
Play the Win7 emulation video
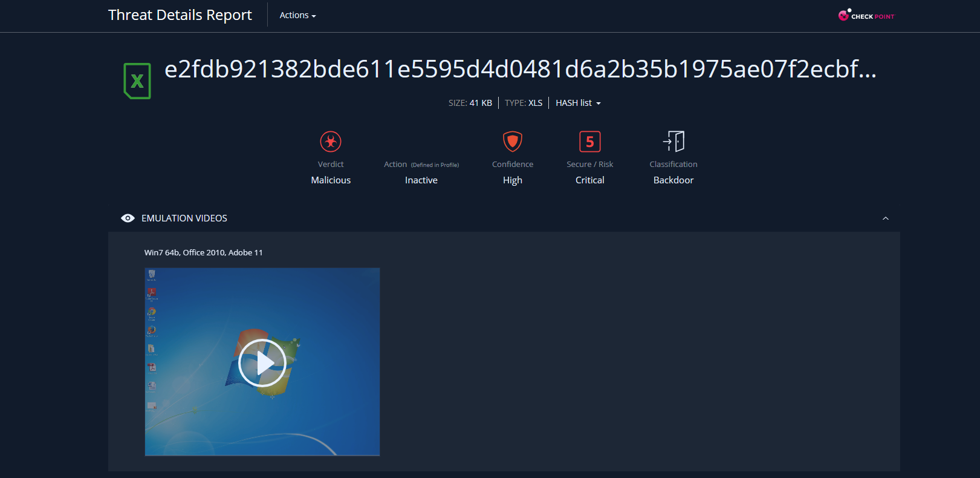point(262,363)
